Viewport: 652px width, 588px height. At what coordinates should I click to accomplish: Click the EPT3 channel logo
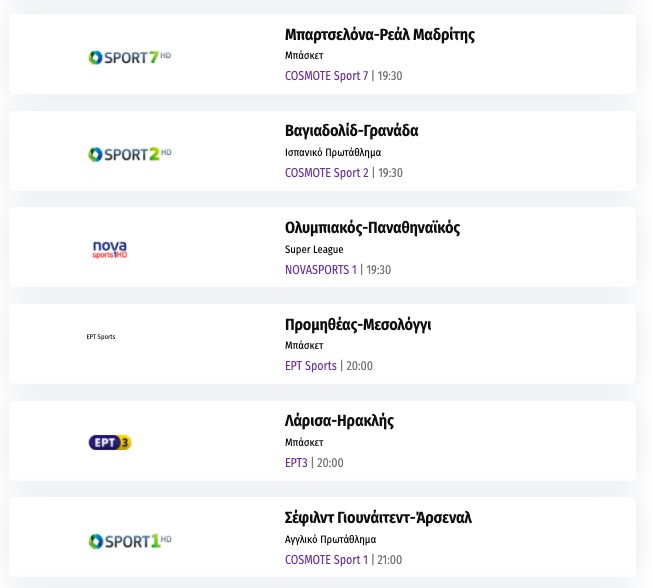pos(110,442)
